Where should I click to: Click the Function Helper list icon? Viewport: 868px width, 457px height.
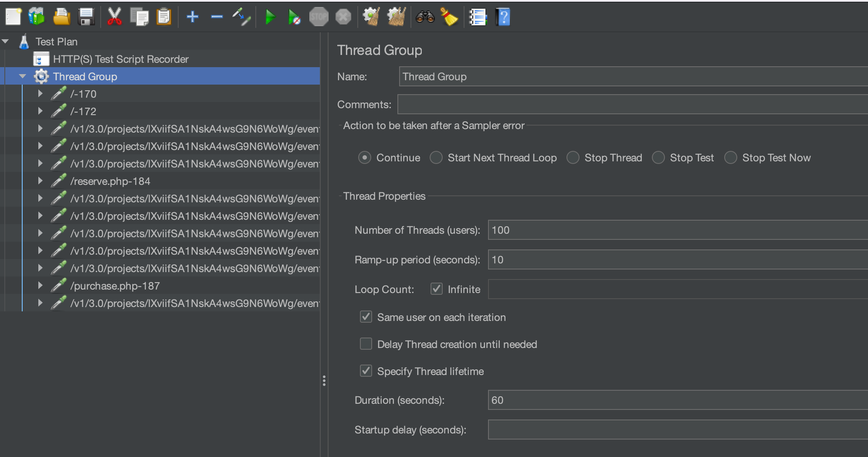[x=478, y=17]
